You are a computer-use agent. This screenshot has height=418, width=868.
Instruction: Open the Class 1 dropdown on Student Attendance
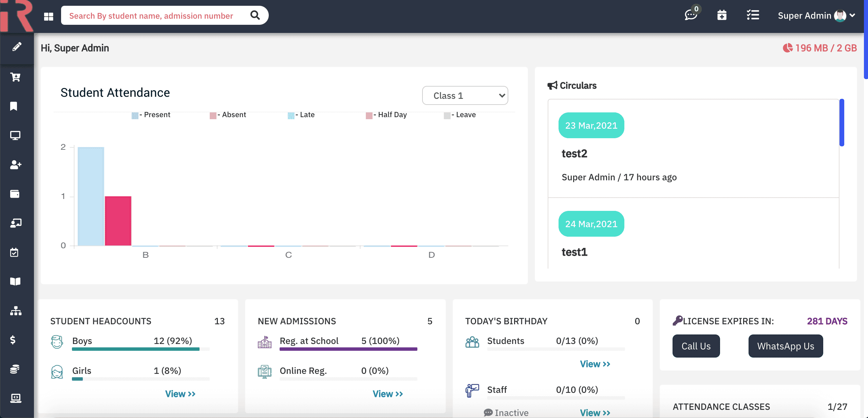click(465, 95)
